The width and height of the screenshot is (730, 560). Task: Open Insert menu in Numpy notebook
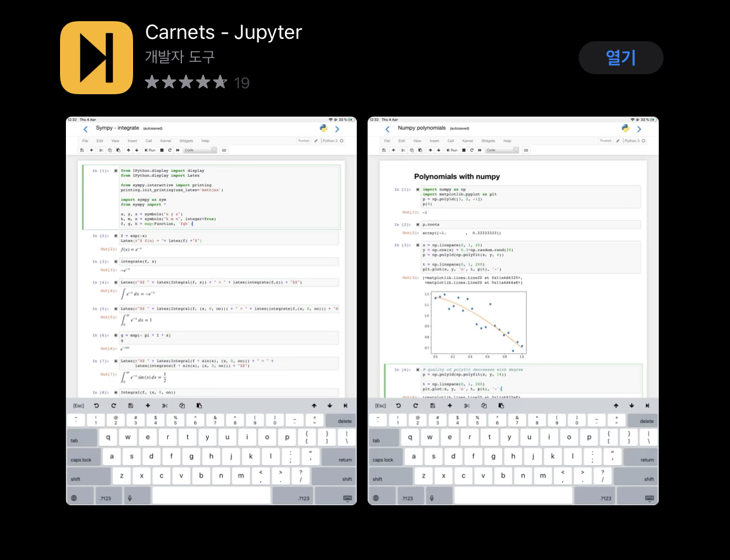point(434,141)
